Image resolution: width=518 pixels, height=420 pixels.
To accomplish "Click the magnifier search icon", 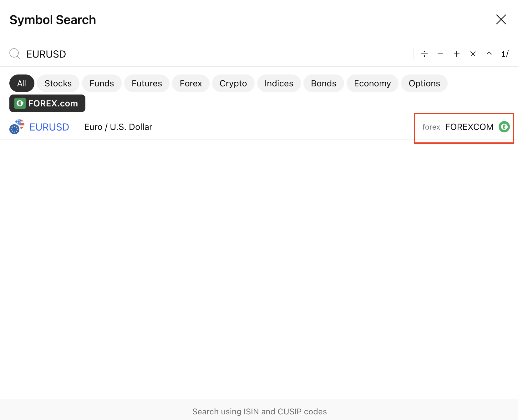I will click(x=15, y=54).
